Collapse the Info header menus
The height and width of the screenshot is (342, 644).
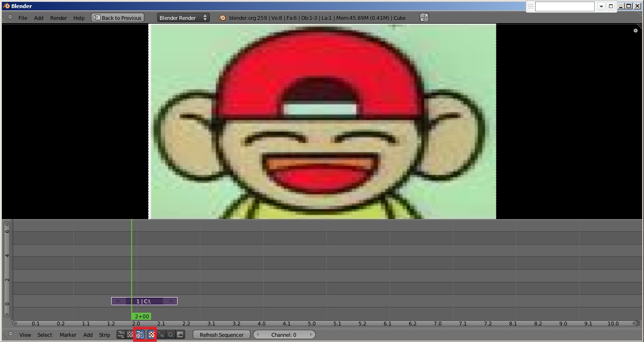(10, 18)
